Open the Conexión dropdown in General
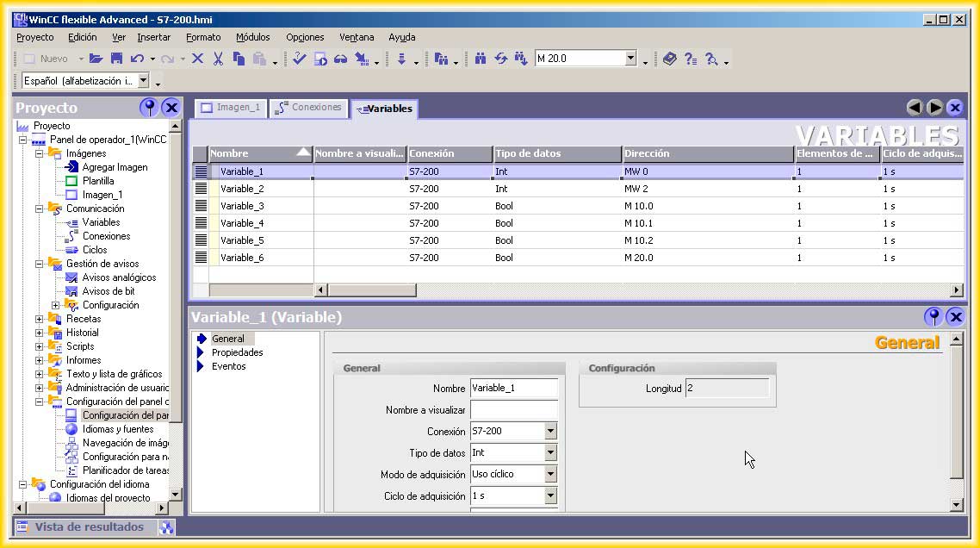Screen dimensions: 980x548 coord(550,432)
